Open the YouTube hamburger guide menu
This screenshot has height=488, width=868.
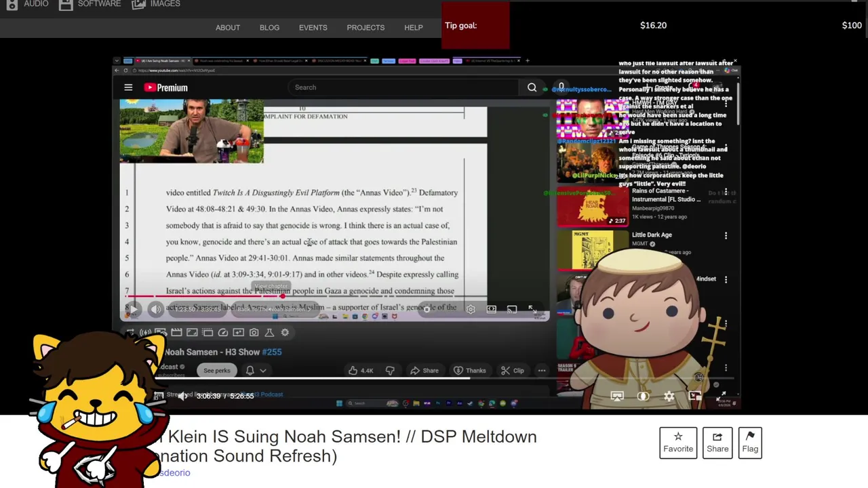click(128, 87)
